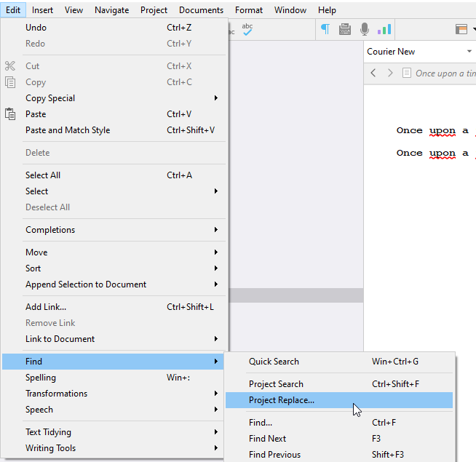Go forward with the right arrow
The image size is (476, 462).
[x=390, y=73]
